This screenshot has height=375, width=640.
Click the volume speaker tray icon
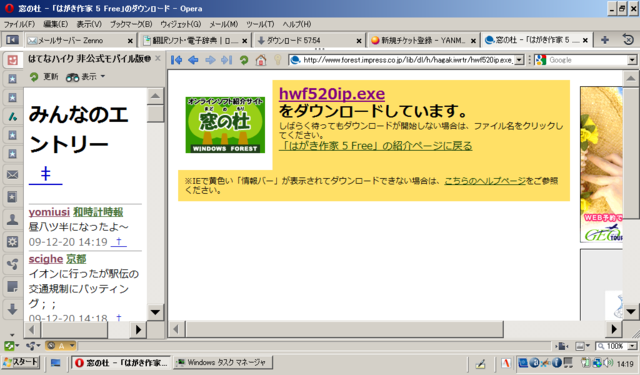pos(608,362)
